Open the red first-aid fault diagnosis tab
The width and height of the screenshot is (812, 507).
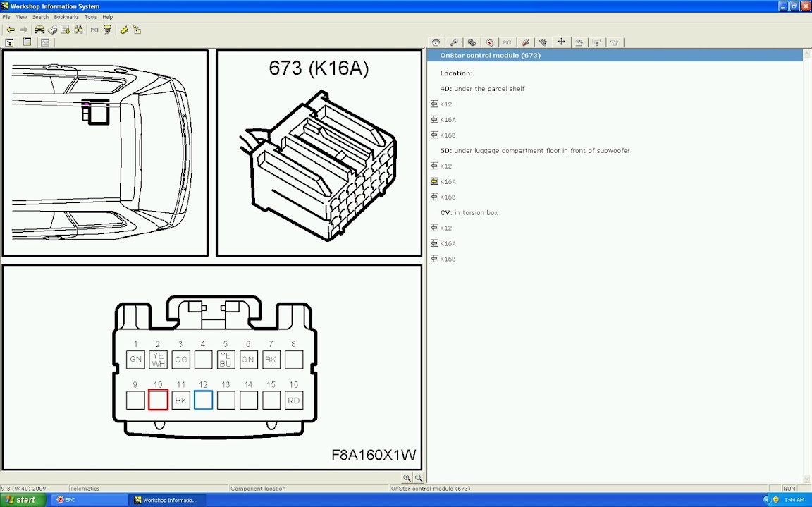pos(489,42)
